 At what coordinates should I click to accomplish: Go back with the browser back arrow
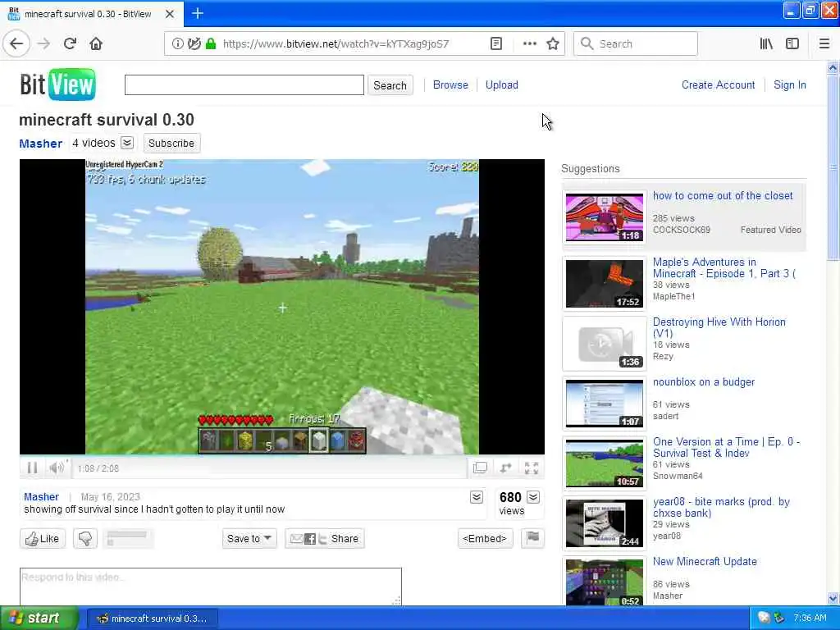click(16, 43)
